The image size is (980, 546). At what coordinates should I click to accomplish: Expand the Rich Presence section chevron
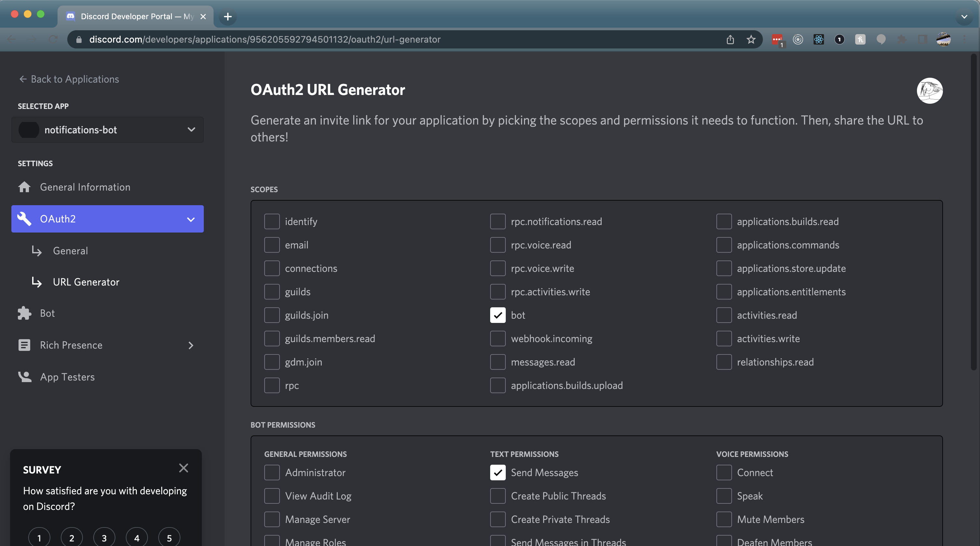tap(190, 346)
